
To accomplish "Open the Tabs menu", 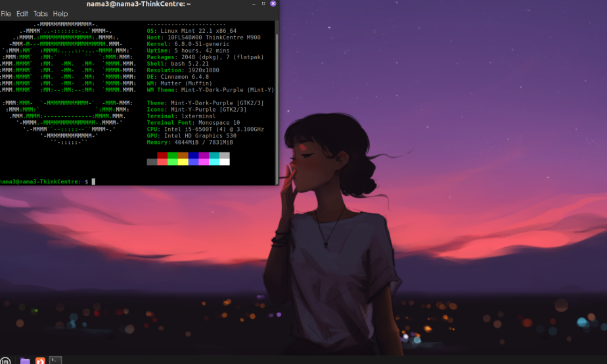I will tap(41, 14).
